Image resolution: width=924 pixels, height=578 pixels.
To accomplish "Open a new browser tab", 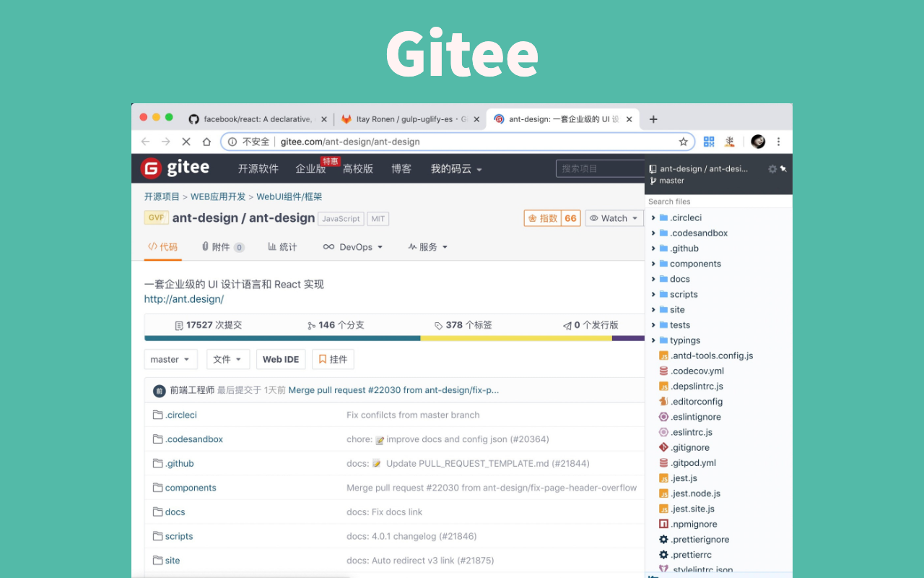I will (653, 119).
